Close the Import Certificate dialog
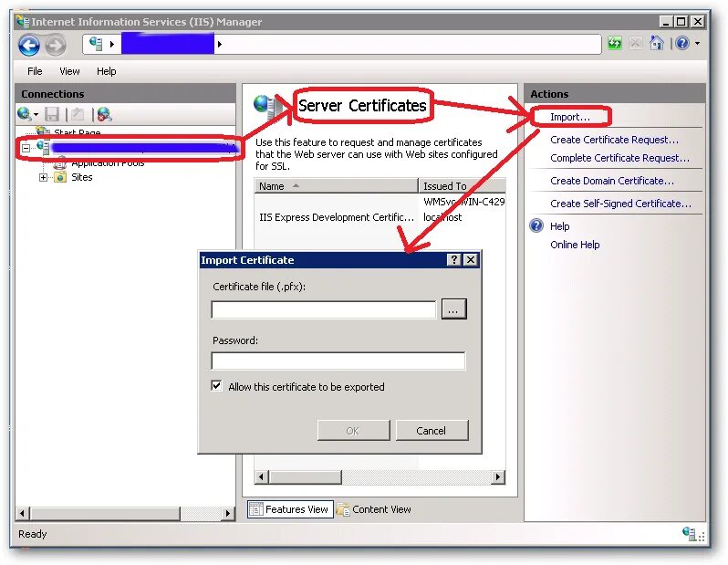This screenshot has height=565, width=728. point(471,260)
